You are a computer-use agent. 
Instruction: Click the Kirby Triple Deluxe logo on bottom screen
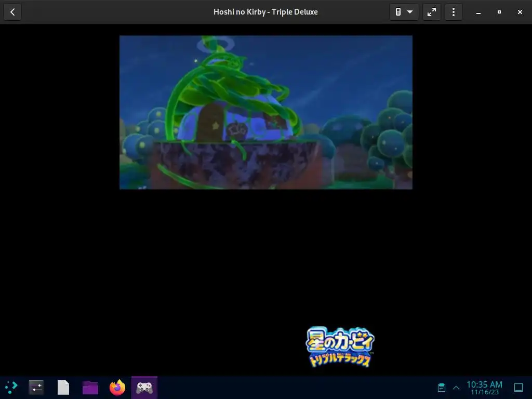point(340,347)
